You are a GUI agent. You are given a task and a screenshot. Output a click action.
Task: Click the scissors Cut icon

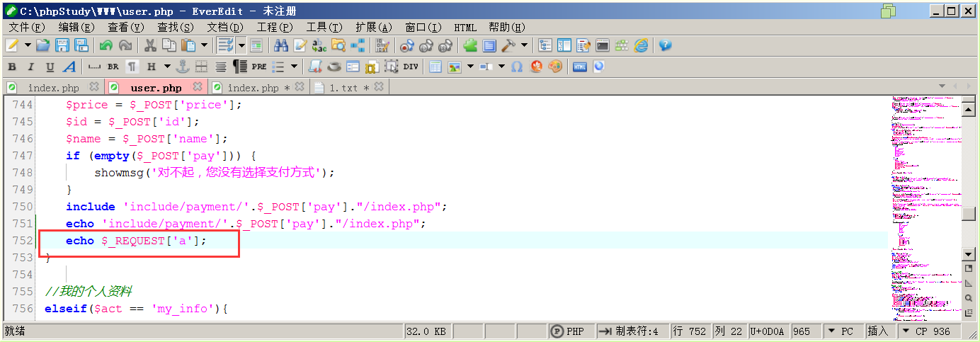pos(150,45)
